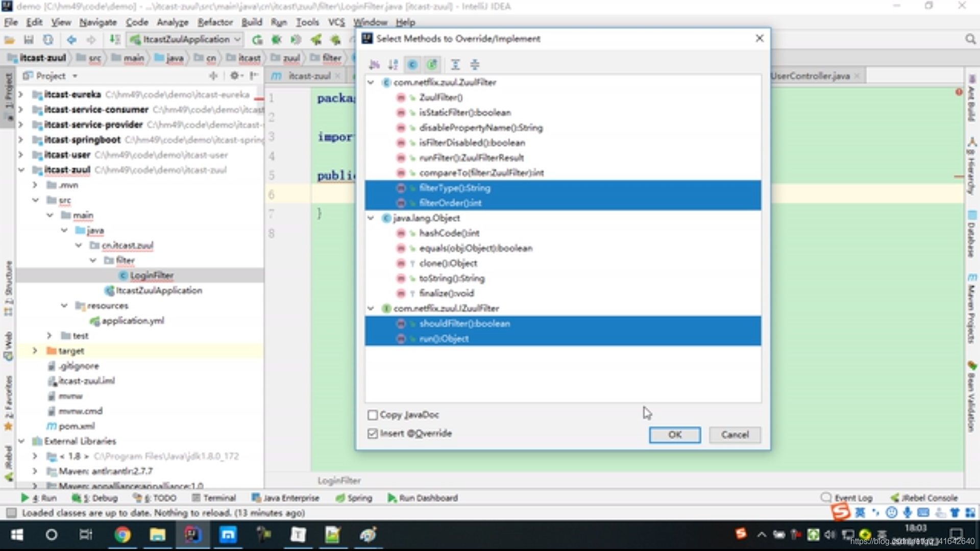
Task: Open Windows Start menu
Action: 17,535
